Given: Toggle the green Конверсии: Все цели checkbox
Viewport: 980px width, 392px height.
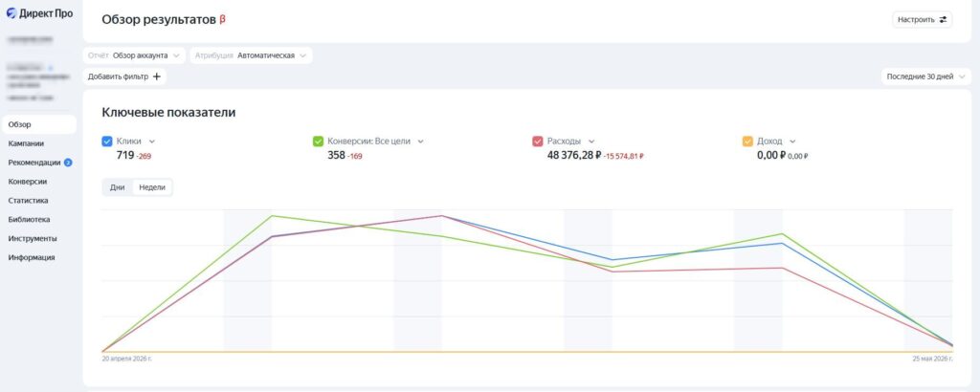Looking at the screenshot, I should pyautogui.click(x=318, y=142).
